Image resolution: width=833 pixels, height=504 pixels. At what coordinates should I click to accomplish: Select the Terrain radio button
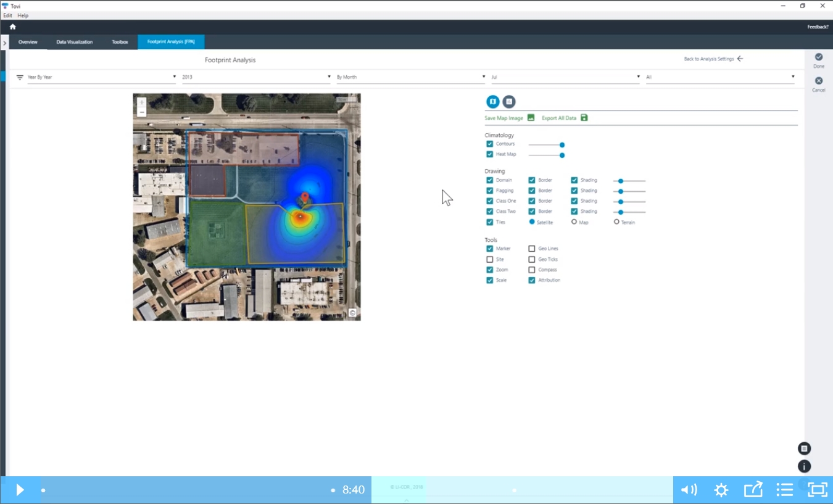(616, 222)
